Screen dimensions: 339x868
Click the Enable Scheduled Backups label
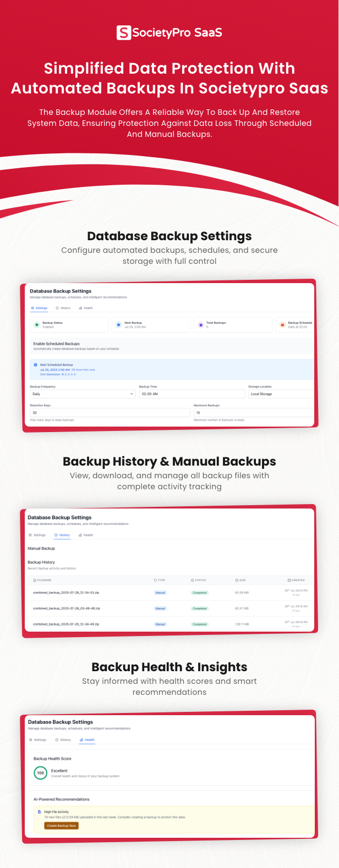pos(56,344)
